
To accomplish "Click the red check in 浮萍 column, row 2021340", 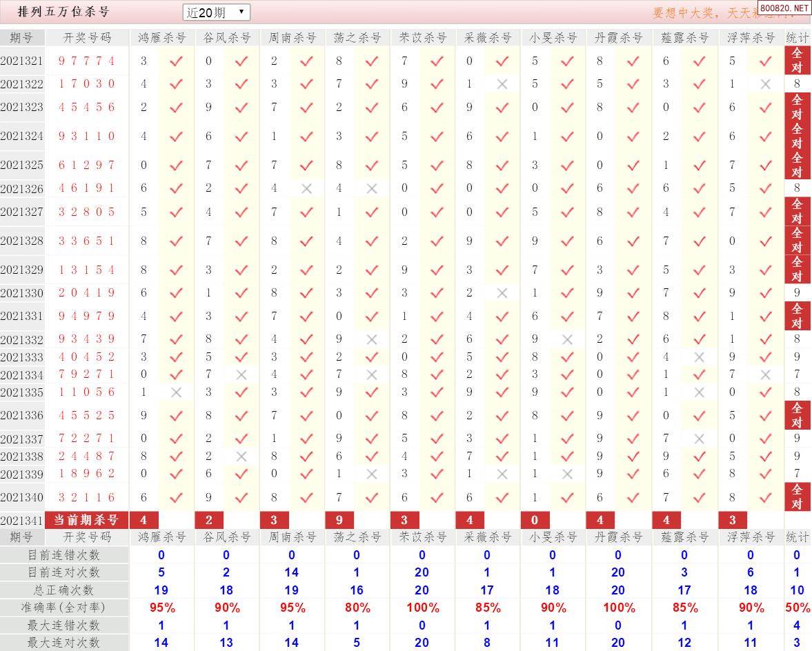I will pyautogui.click(x=765, y=497).
